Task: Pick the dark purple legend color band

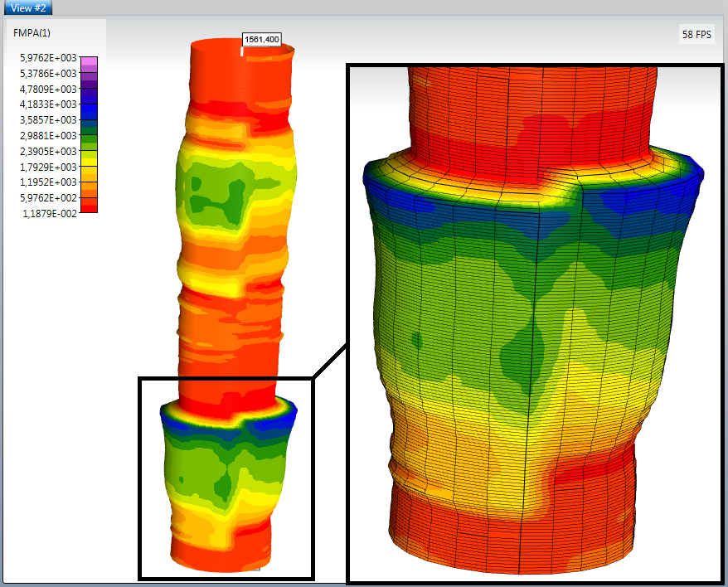Action: point(89,86)
